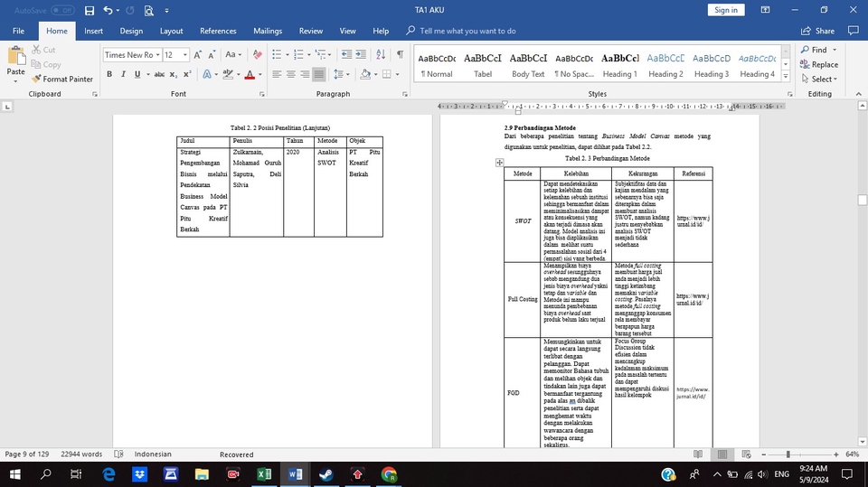Open Print Preview from the quick access toolbar

point(148,10)
